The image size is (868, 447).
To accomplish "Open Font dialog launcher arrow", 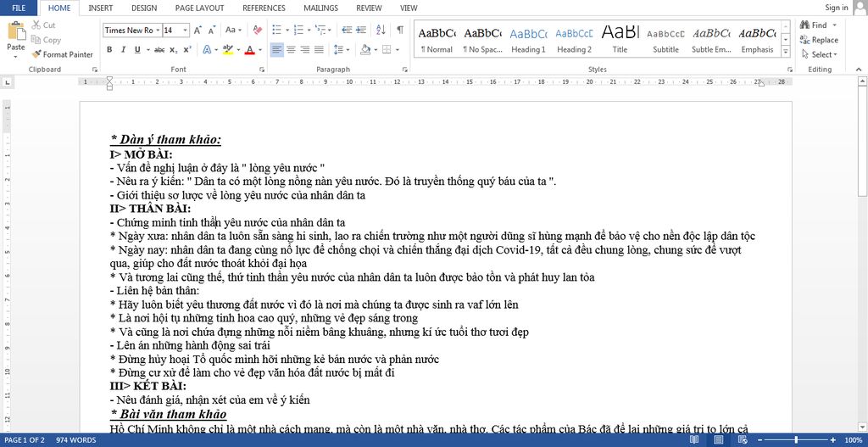I will click(261, 70).
